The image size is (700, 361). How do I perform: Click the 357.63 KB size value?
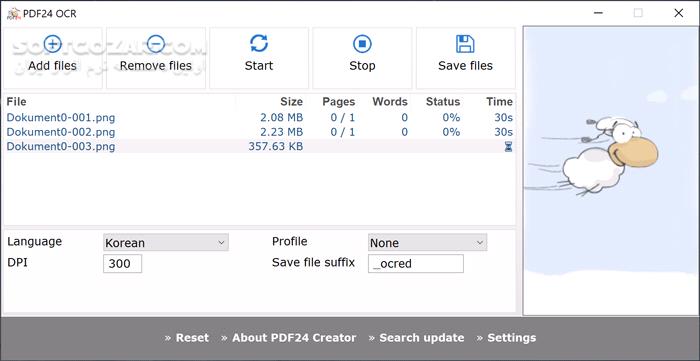pos(276,146)
